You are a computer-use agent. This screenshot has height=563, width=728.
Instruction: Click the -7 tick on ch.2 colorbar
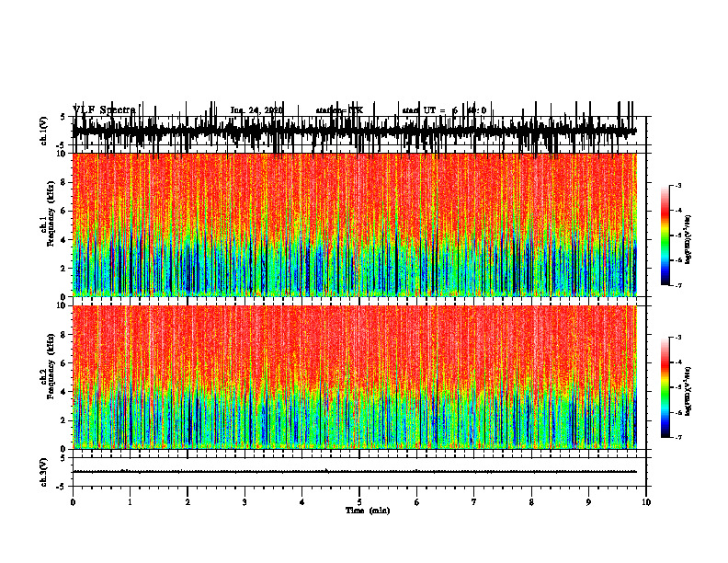click(678, 438)
